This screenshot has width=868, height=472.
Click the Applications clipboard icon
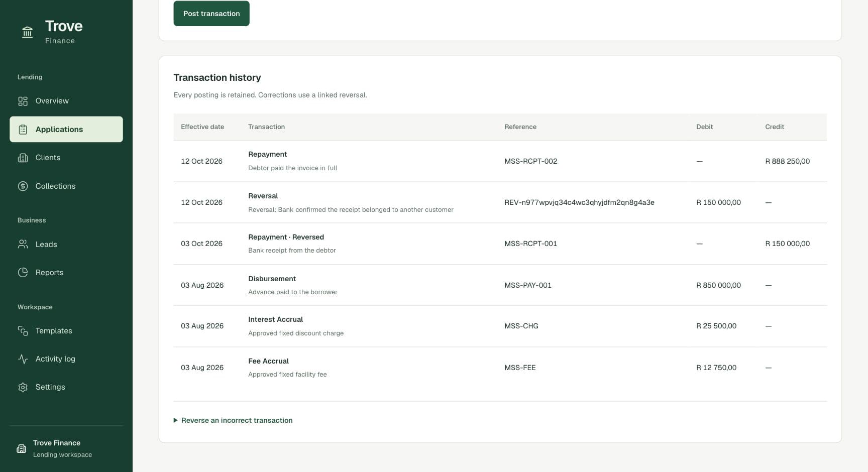[23, 130]
